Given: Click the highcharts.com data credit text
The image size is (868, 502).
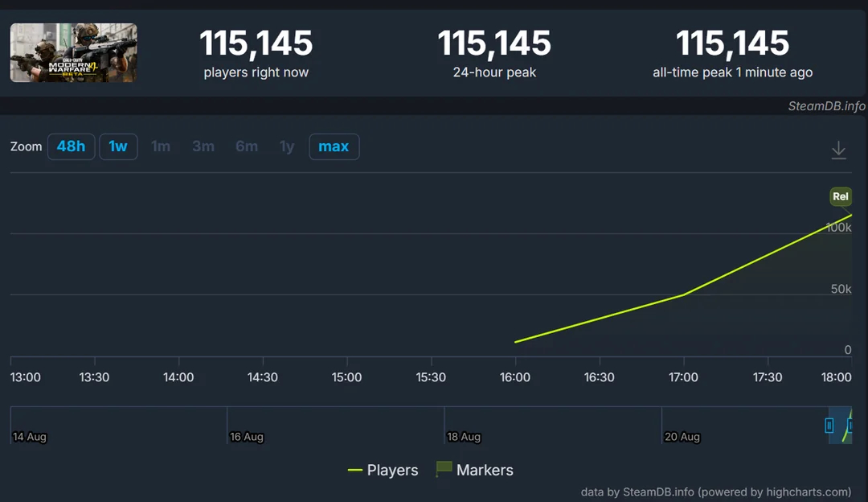Looking at the screenshot, I should pos(716,492).
